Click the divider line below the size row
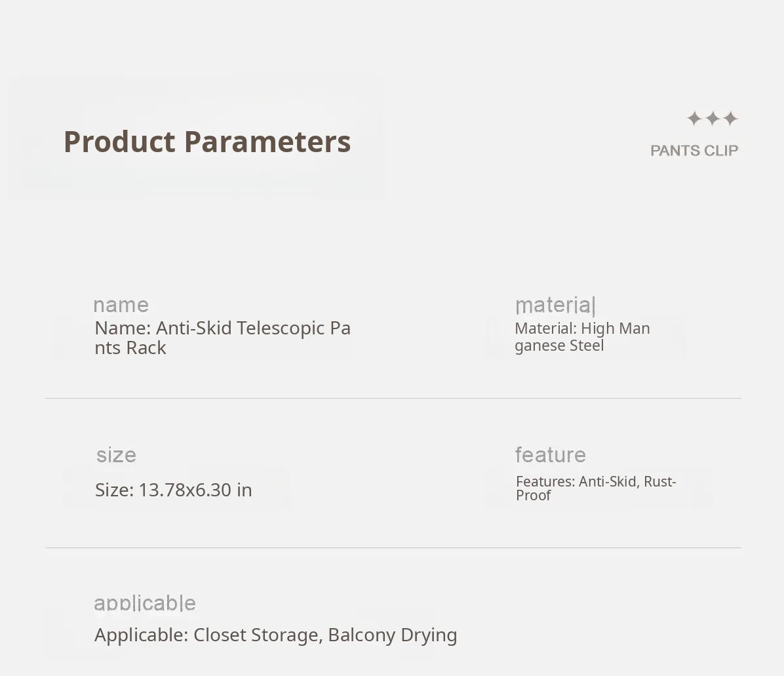Viewport: 784px width, 676px height. click(393, 547)
